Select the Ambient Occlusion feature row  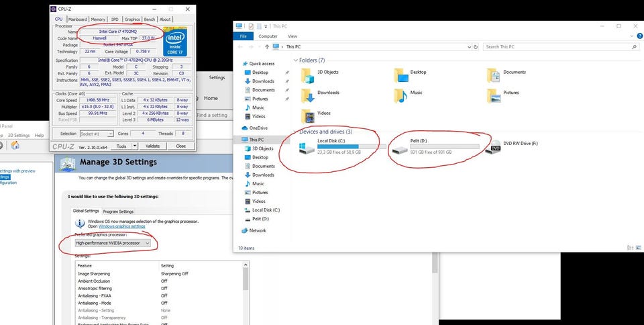click(159, 281)
